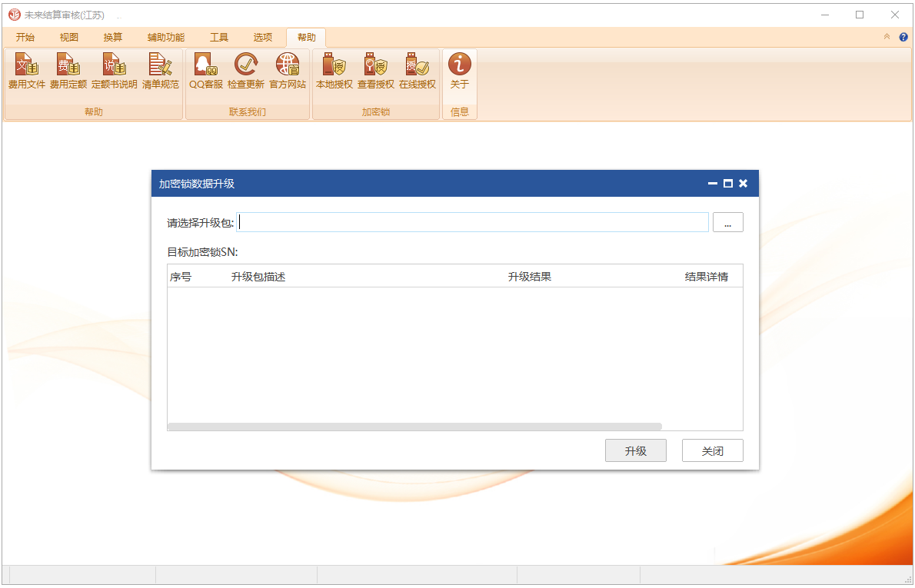
Task: Click the 升级 button in dialog
Action: 635,450
